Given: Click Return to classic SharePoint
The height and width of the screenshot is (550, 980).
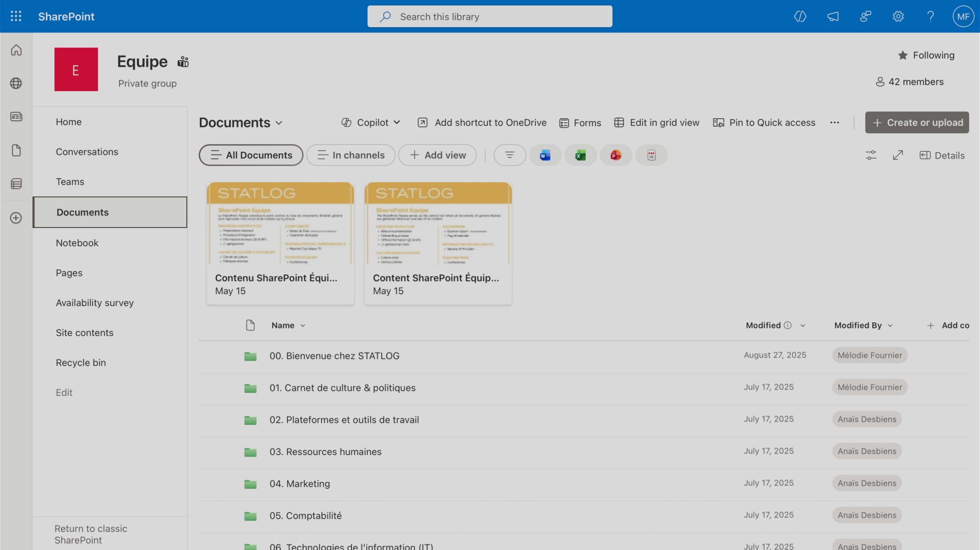Looking at the screenshot, I should click(x=91, y=534).
